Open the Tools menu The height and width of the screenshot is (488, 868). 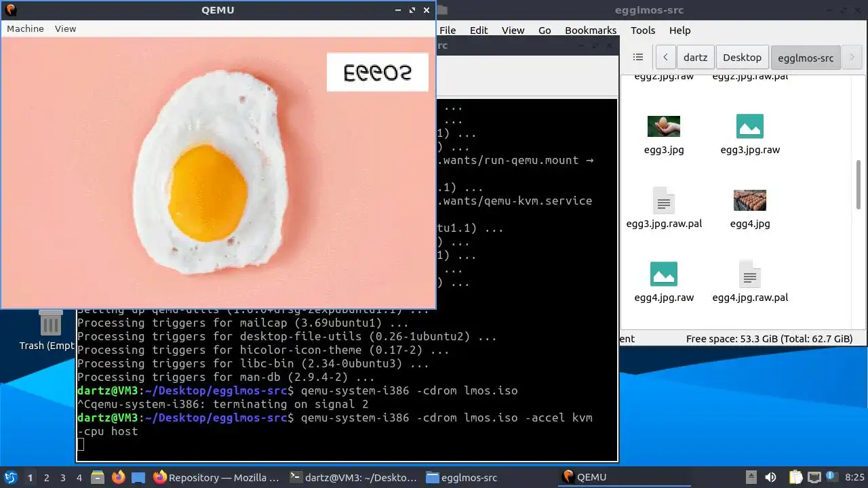tap(643, 30)
